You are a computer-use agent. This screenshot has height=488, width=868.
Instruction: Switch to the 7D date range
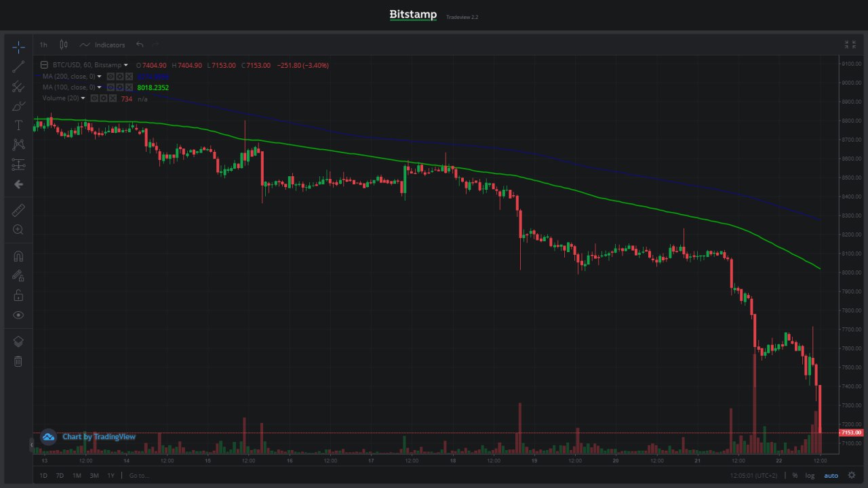60,476
